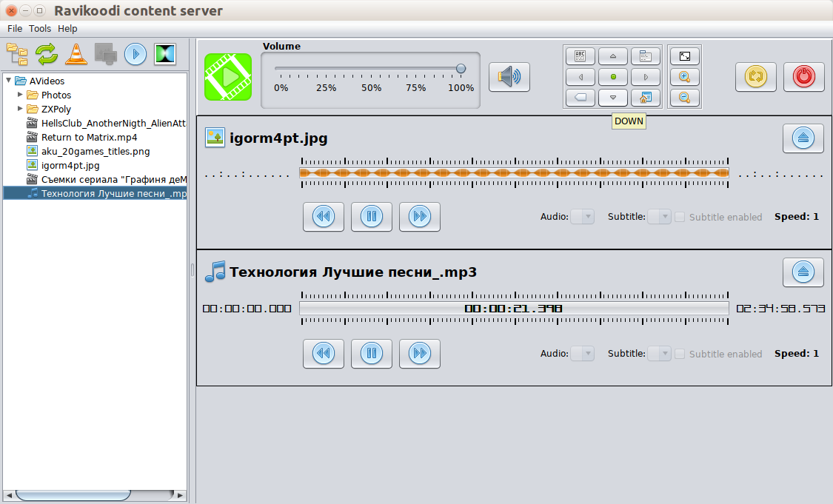
Task: Open the File menu
Action: coord(15,29)
